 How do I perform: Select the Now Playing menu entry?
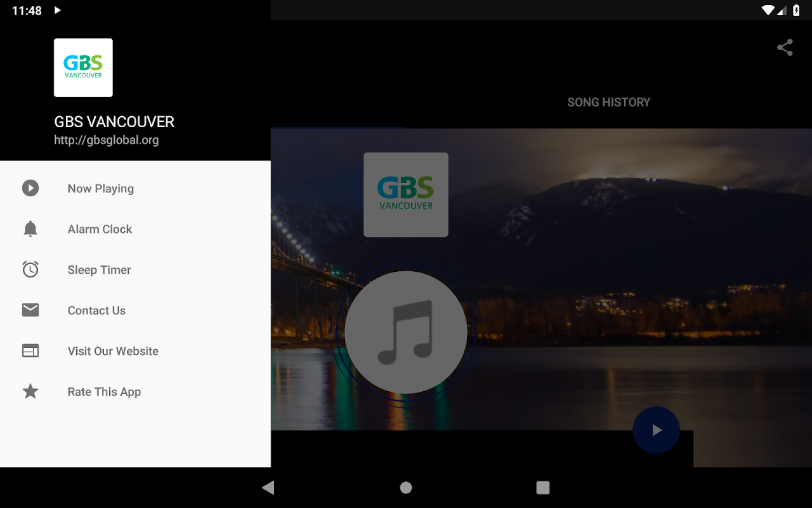[x=135, y=189]
